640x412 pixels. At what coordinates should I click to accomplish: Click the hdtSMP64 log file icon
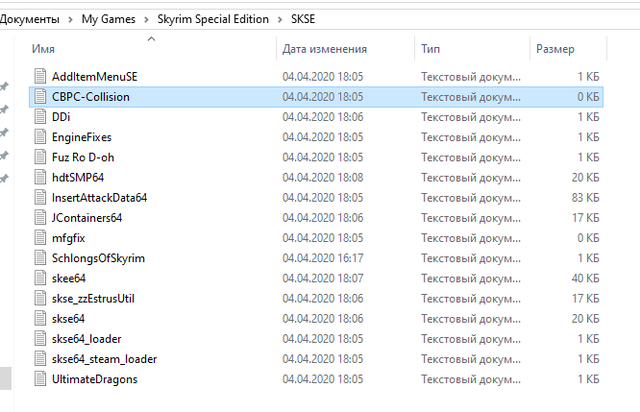pyautogui.click(x=40, y=177)
